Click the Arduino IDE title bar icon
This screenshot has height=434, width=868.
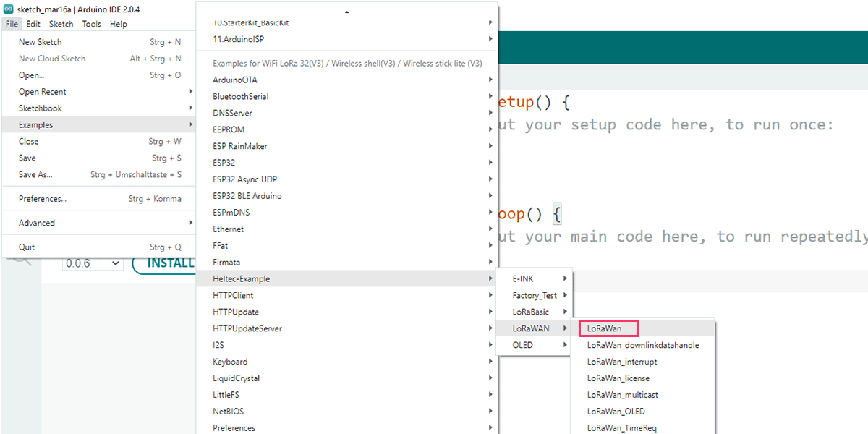9,8
